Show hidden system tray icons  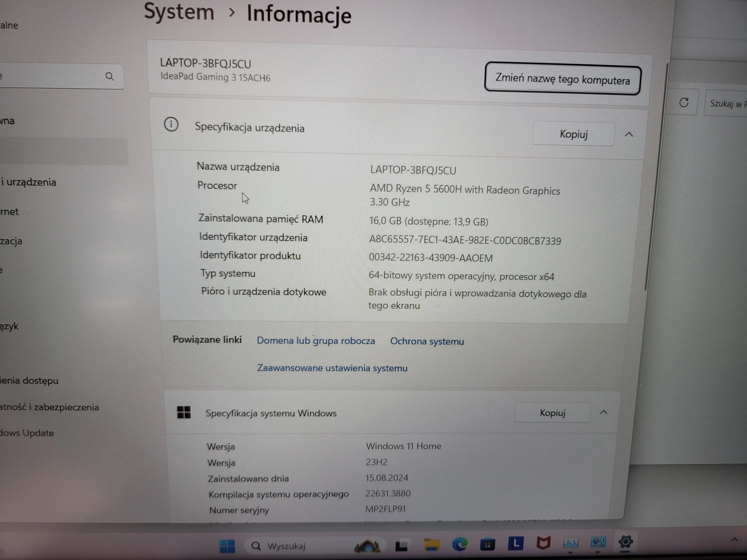[734, 539]
